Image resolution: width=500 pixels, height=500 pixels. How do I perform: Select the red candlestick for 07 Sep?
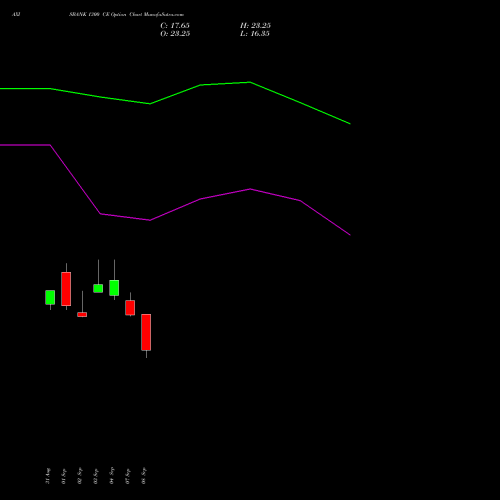(130, 308)
